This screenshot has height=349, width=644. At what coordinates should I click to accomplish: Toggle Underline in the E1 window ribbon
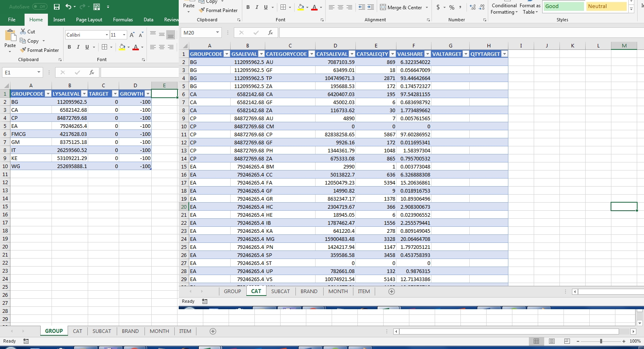click(87, 47)
